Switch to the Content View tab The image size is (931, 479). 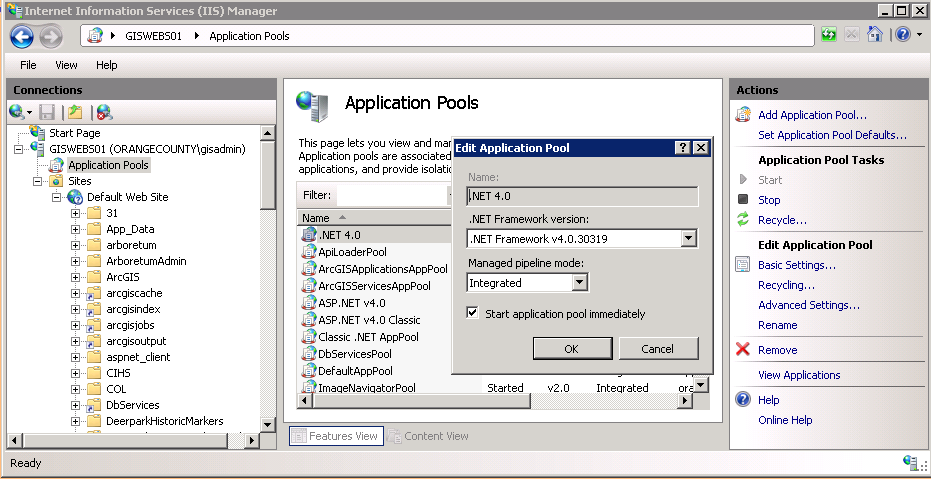click(428, 436)
